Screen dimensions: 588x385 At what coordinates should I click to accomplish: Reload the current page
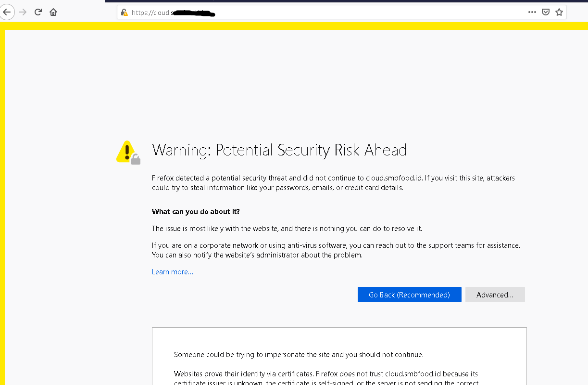tap(38, 12)
